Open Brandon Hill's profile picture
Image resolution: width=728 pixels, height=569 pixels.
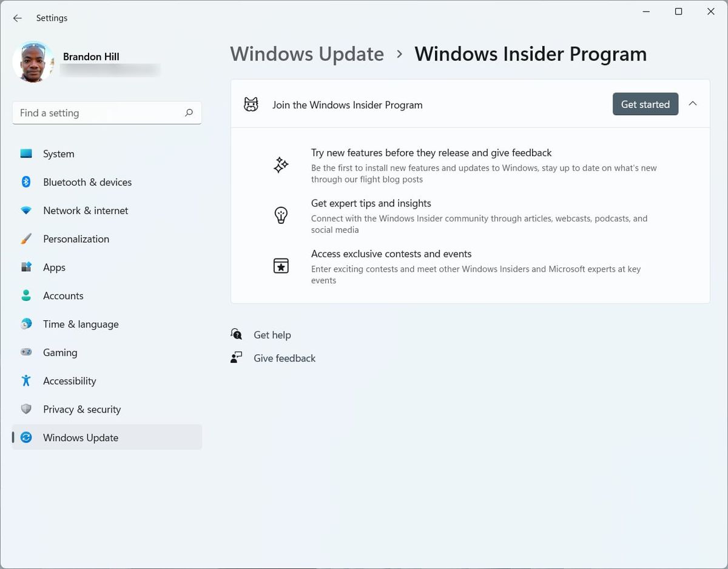[x=33, y=62]
